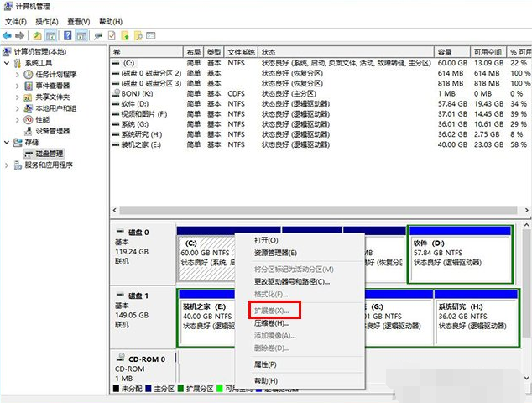The image size is (532, 403).
Task: Choose Shrink Volume (压缩卷) in context menu
Action: tap(271, 323)
